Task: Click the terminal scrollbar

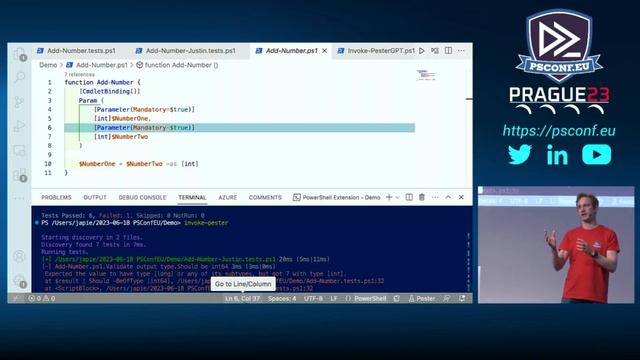Action: [468, 261]
